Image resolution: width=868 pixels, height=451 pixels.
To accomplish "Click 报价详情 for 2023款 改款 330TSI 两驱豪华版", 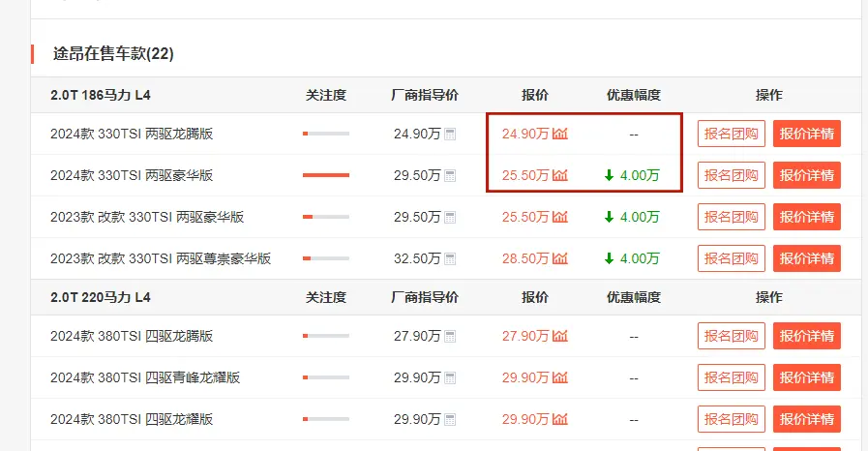I will point(807,217).
